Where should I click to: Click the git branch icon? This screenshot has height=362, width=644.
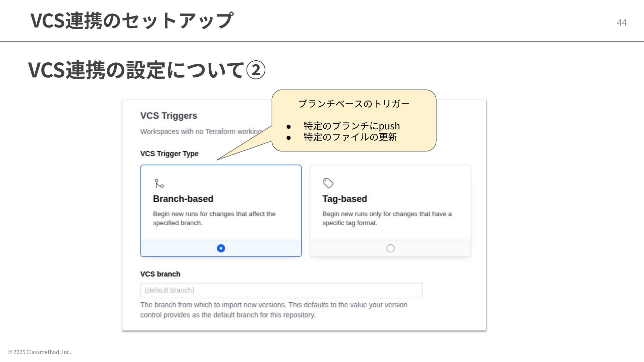click(159, 183)
